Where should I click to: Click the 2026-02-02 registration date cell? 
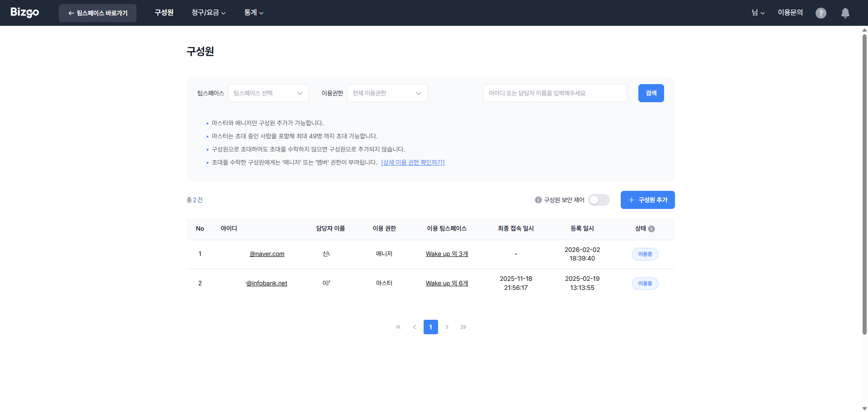tap(582, 254)
